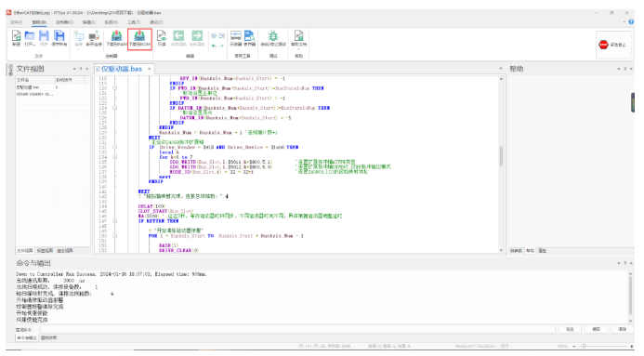Switch to the find results tab

[49, 338]
